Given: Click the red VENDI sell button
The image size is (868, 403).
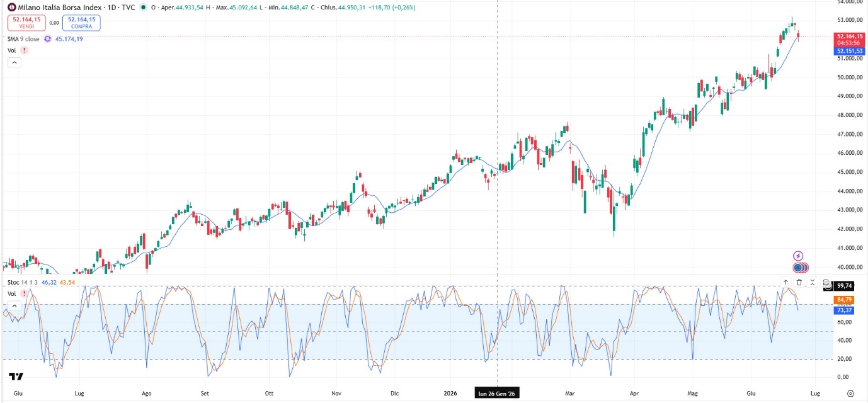Looking at the screenshot, I should click(x=26, y=23).
